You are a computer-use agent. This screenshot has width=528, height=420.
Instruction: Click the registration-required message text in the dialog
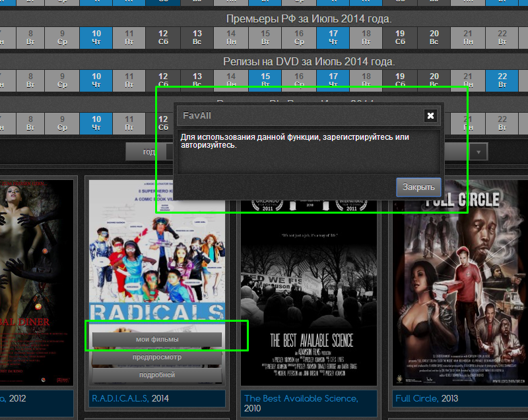[x=294, y=141]
